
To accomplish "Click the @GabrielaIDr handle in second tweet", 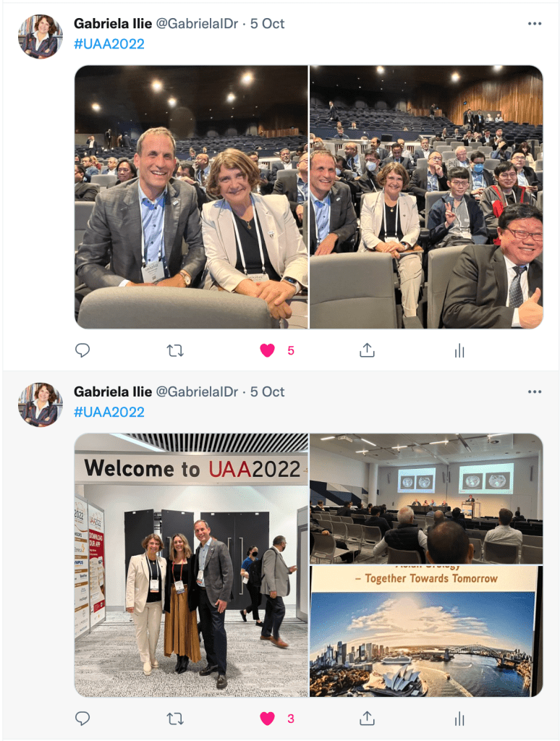I will pyautogui.click(x=197, y=391).
